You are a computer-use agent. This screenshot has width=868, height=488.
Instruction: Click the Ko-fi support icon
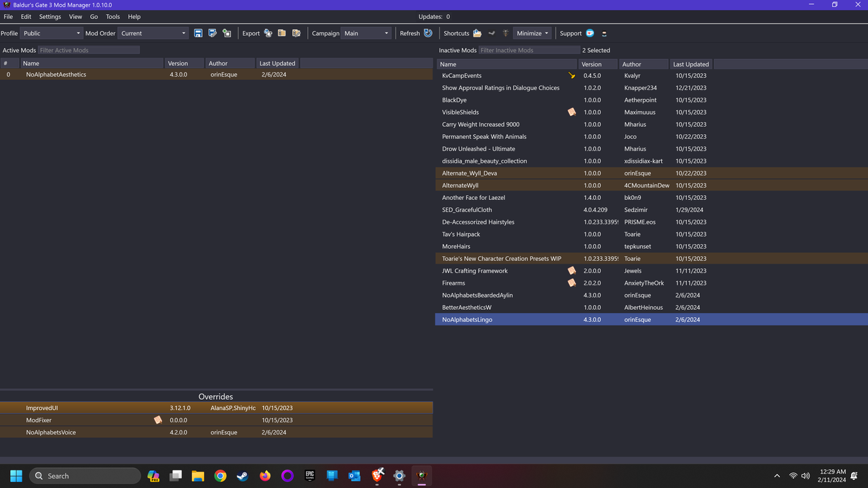(x=589, y=33)
